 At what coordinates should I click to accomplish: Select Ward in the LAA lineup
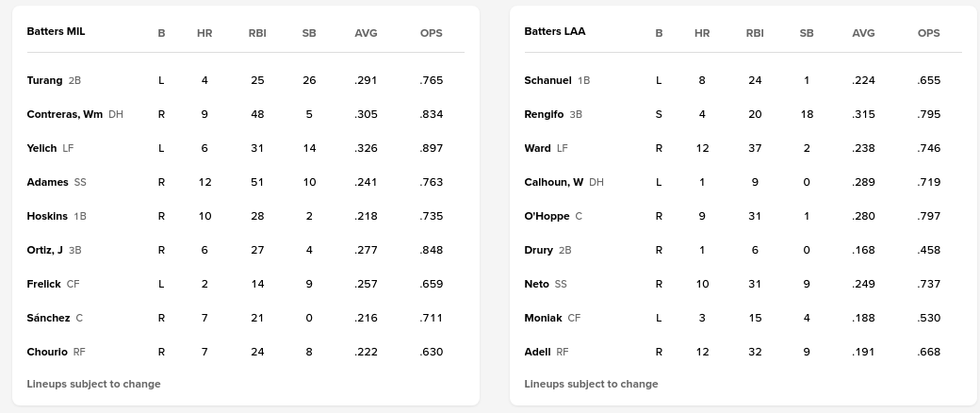pos(537,148)
